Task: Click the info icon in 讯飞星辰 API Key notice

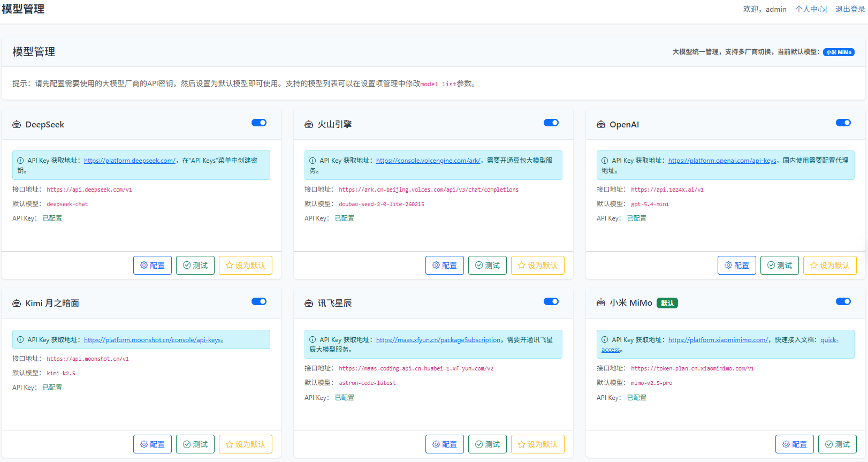Action: pos(313,339)
